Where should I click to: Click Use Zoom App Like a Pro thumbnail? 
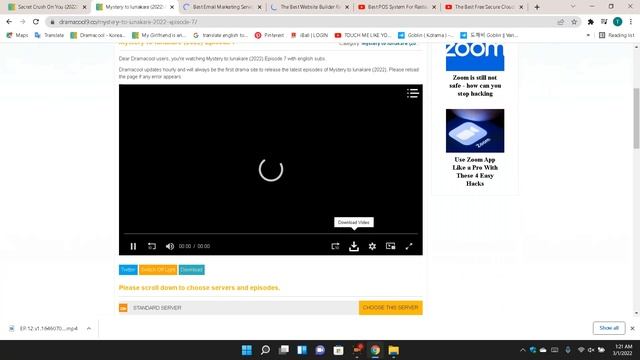(475, 131)
